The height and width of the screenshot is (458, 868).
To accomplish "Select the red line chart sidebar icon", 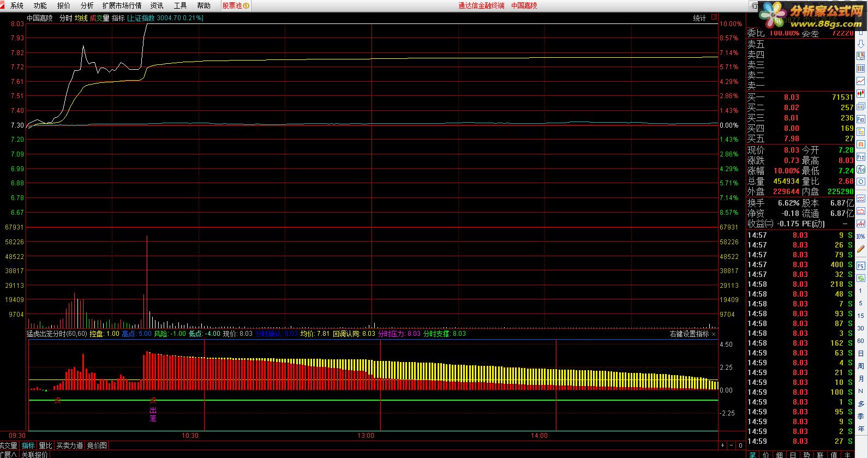I will coord(861,81).
